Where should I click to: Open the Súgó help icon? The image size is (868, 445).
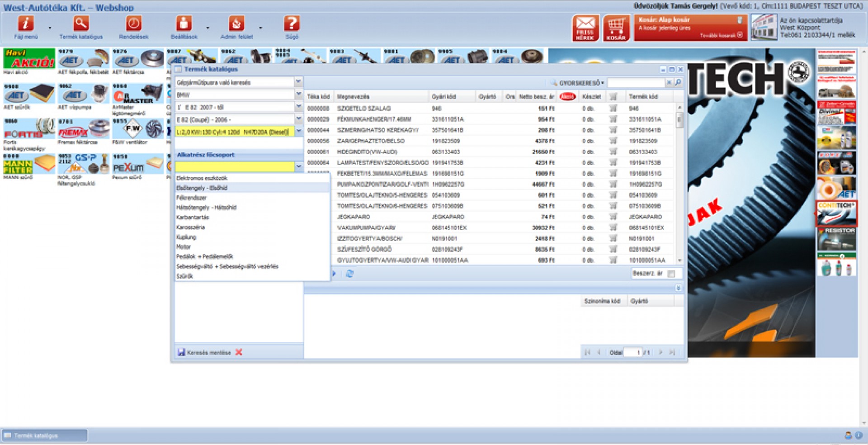pos(292,24)
